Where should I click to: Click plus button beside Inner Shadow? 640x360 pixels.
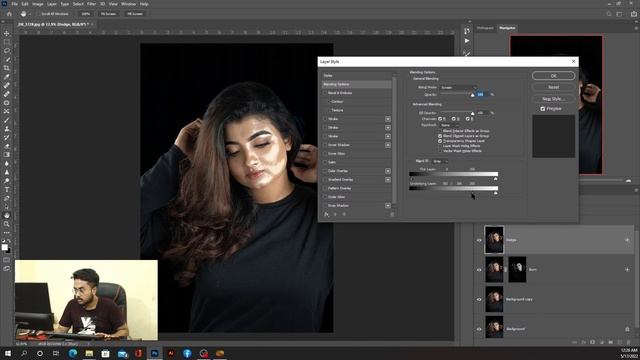pyautogui.click(x=388, y=145)
